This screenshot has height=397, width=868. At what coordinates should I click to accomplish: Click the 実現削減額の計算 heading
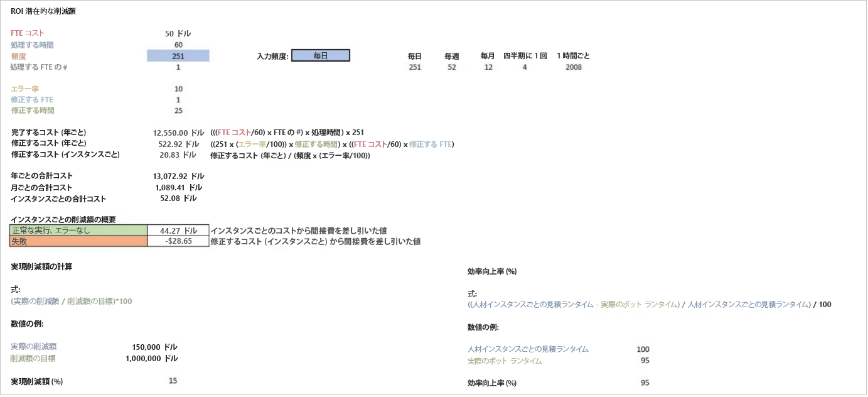click(x=41, y=267)
